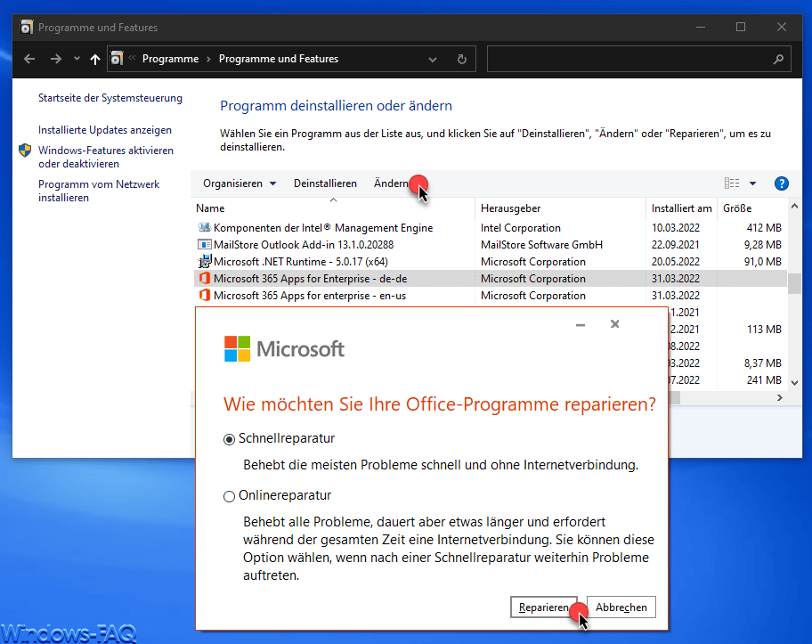The width and height of the screenshot is (812, 644).
Task: Click Intel Corporation publisher cell
Action: 521,228
